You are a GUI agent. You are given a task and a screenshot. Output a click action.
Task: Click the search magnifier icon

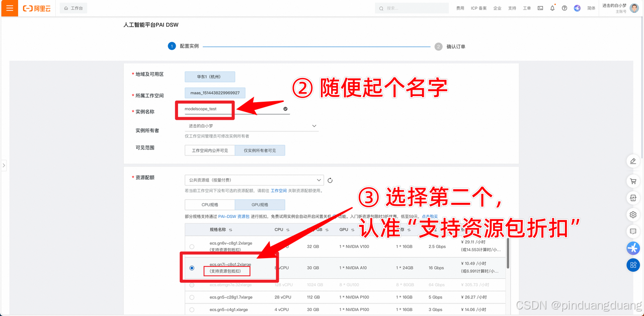pos(381,9)
